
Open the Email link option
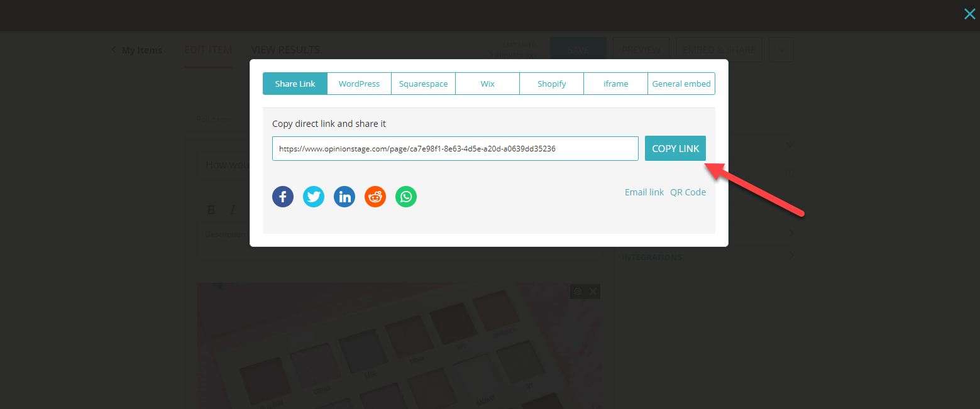pyautogui.click(x=644, y=192)
